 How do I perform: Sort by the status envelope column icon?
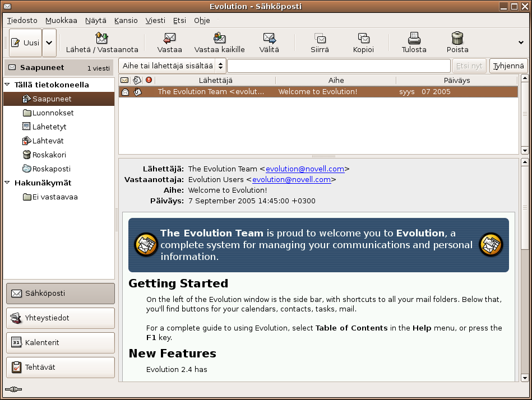[124, 80]
